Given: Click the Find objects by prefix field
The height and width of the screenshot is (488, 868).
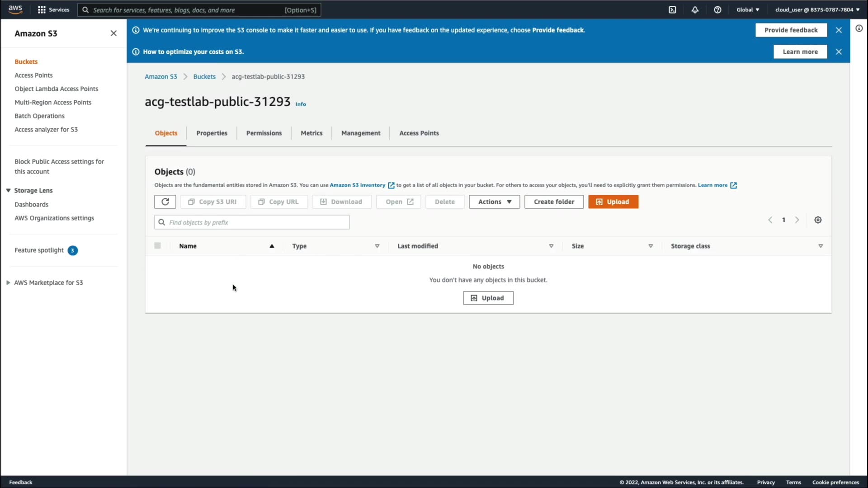Looking at the screenshot, I should point(252,222).
